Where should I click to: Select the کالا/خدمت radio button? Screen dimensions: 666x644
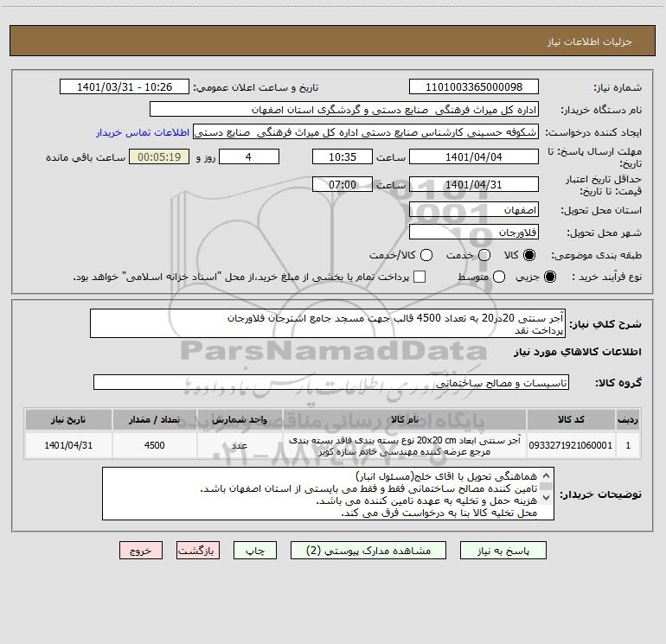coord(426,255)
